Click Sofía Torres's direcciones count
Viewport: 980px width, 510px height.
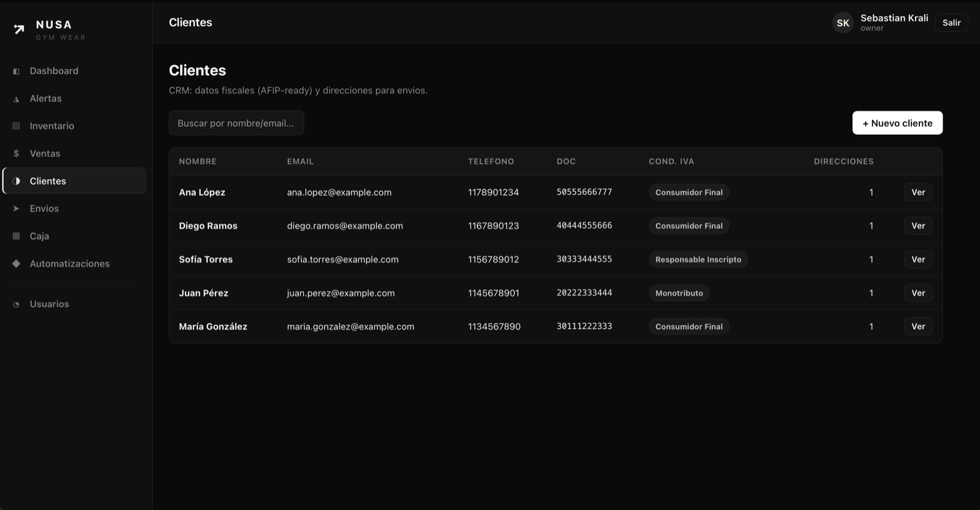(871, 259)
